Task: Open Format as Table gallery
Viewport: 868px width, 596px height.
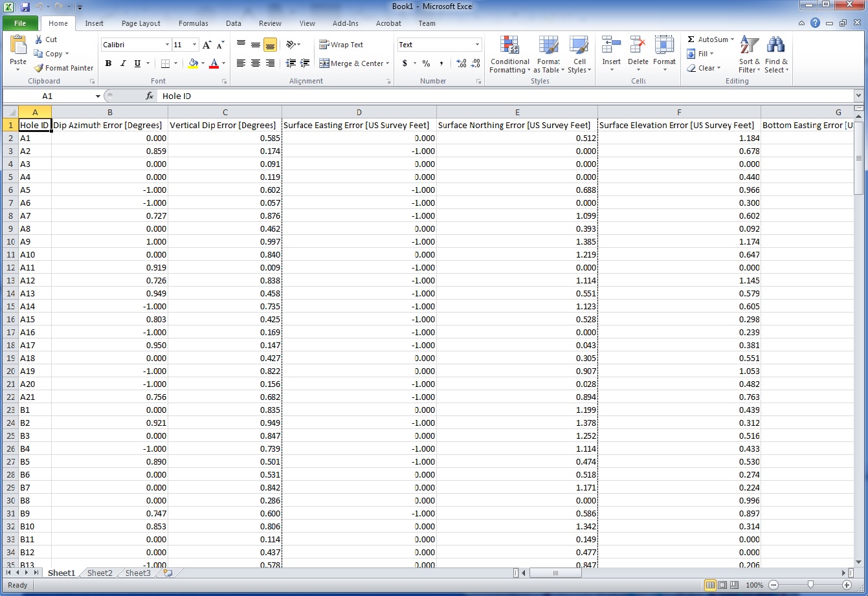Action: tap(548, 55)
